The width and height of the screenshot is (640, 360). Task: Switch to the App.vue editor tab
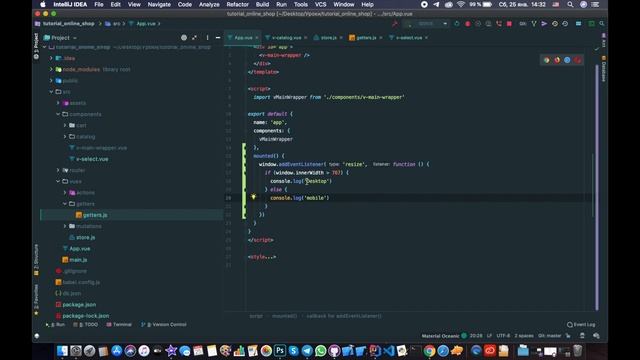243,38
